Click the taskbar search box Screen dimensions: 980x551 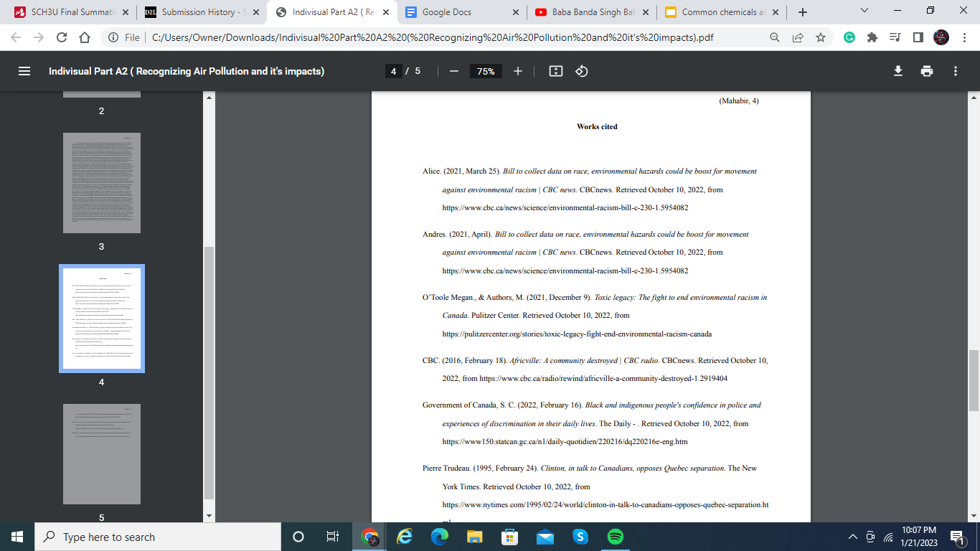point(158,537)
